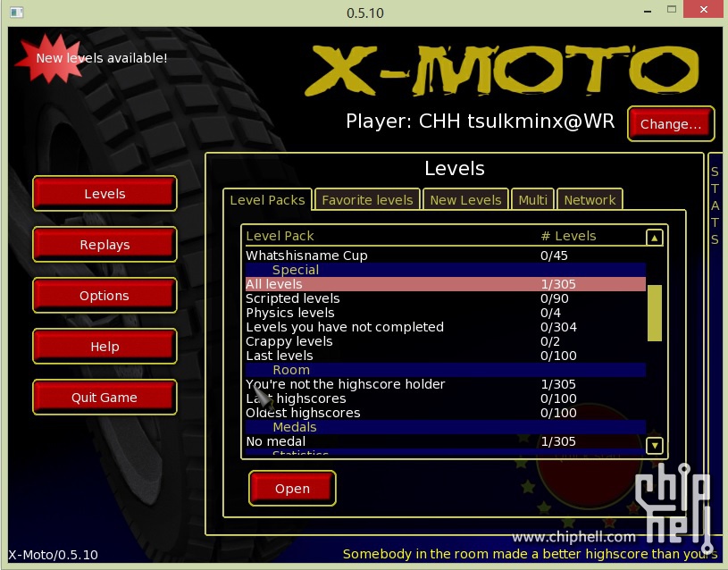Open the selected level pack

click(x=292, y=488)
